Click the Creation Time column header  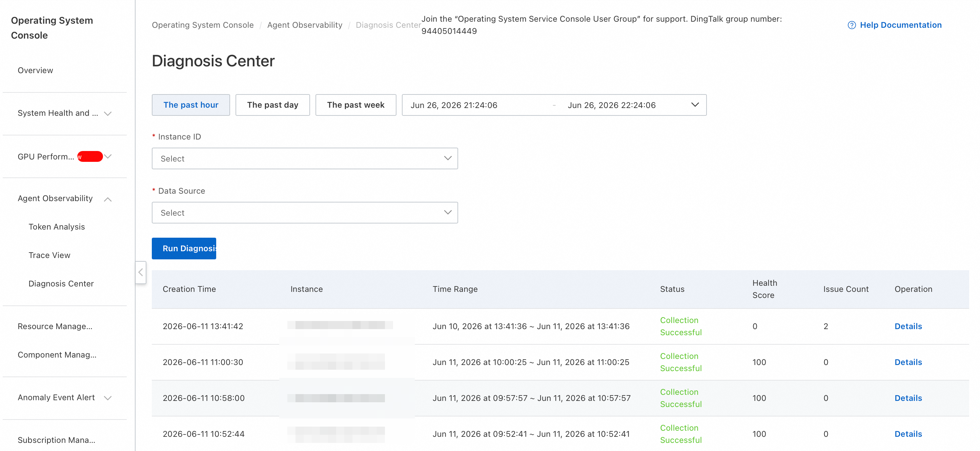click(x=189, y=289)
